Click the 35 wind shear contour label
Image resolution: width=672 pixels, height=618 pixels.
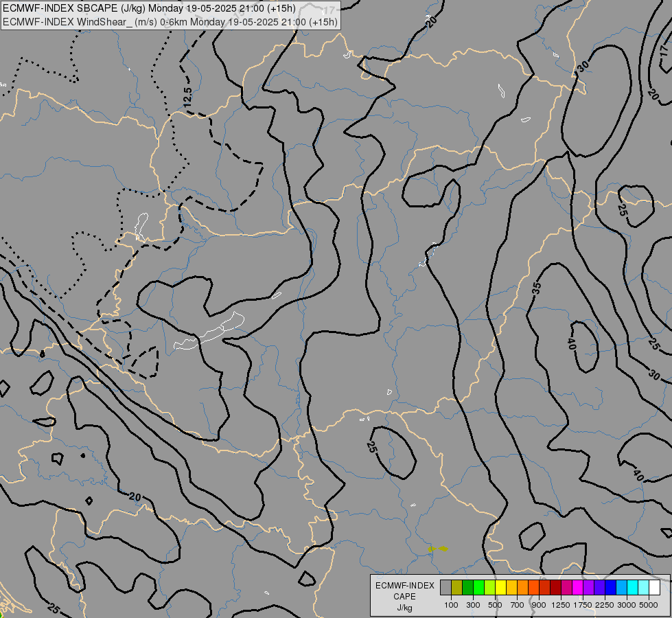[x=537, y=288]
